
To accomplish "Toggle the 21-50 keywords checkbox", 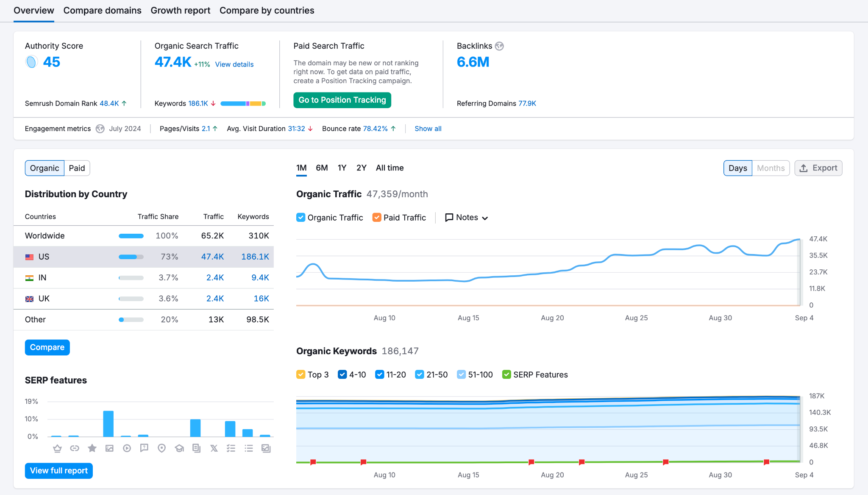I will click(x=420, y=375).
